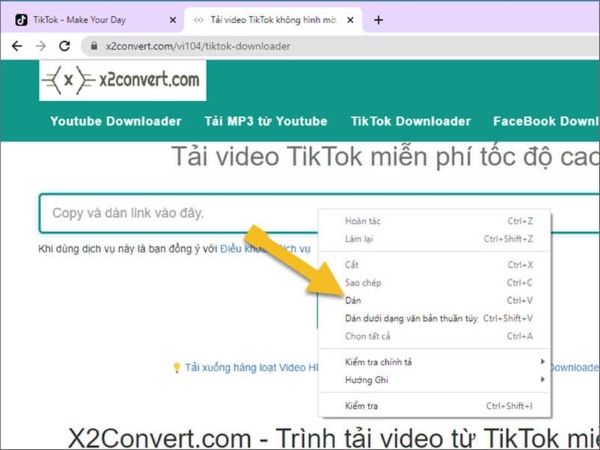Choose Kiểm tra at context menu bottom
Viewport: 600px width, 450px height.
[360, 406]
